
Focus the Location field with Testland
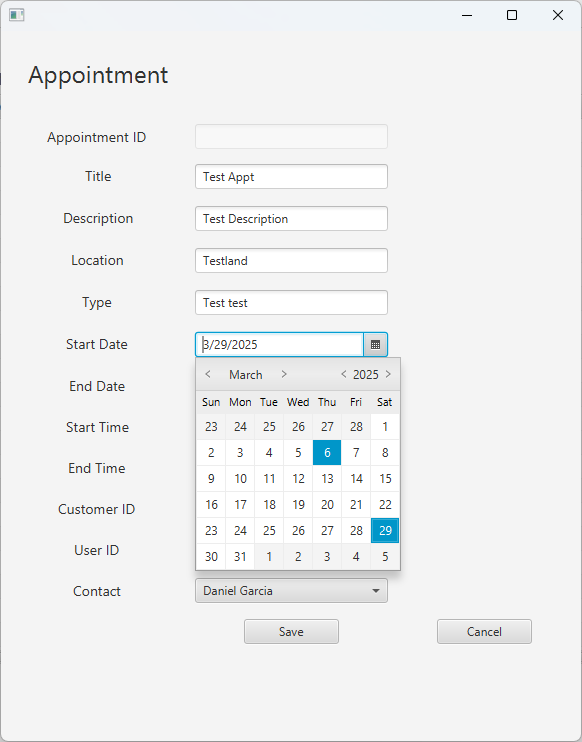[291, 261]
